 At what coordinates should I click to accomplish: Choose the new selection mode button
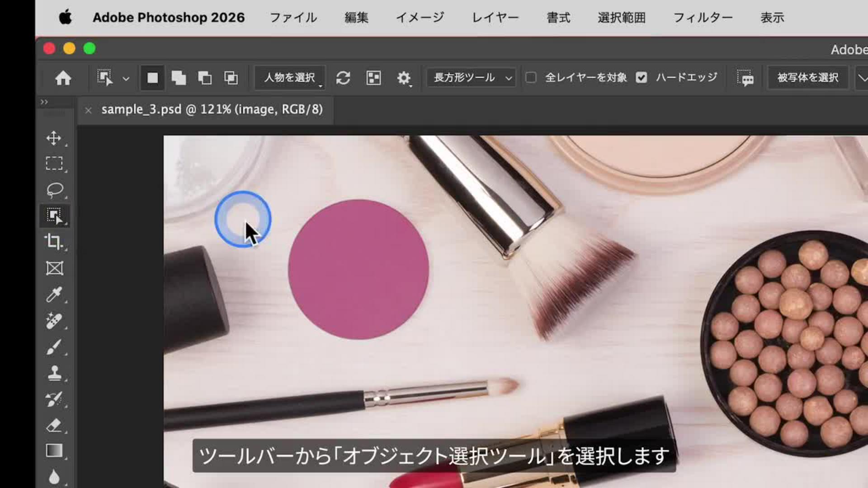pyautogui.click(x=152, y=78)
